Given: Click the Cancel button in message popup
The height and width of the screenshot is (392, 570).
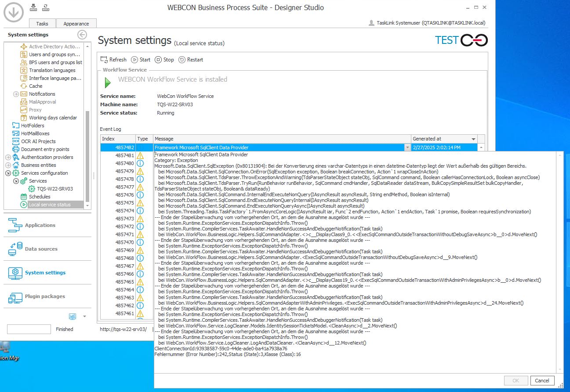Looking at the screenshot, I should tap(542, 381).
